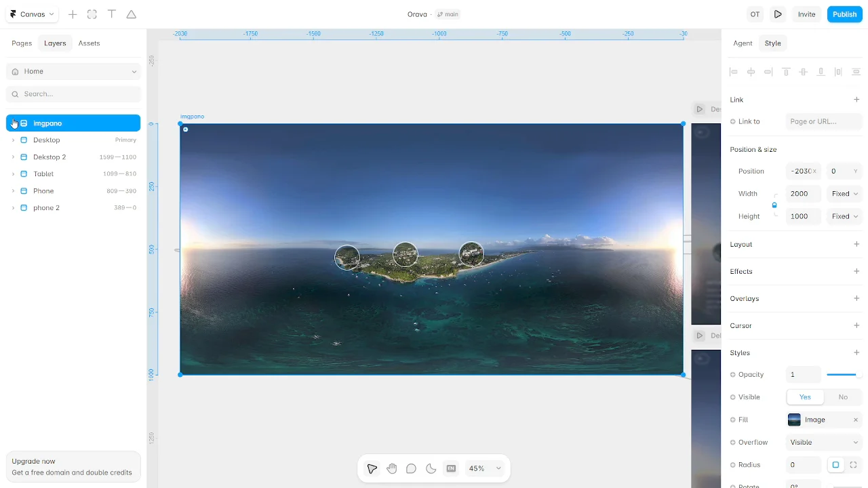Open the Style tab in right panel

pyautogui.click(x=773, y=43)
